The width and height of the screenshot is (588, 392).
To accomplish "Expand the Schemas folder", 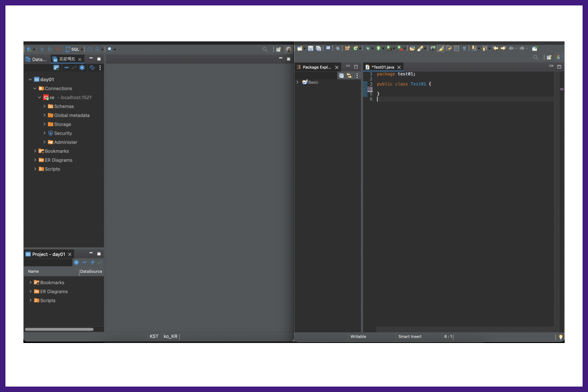I will click(x=44, y=107).
